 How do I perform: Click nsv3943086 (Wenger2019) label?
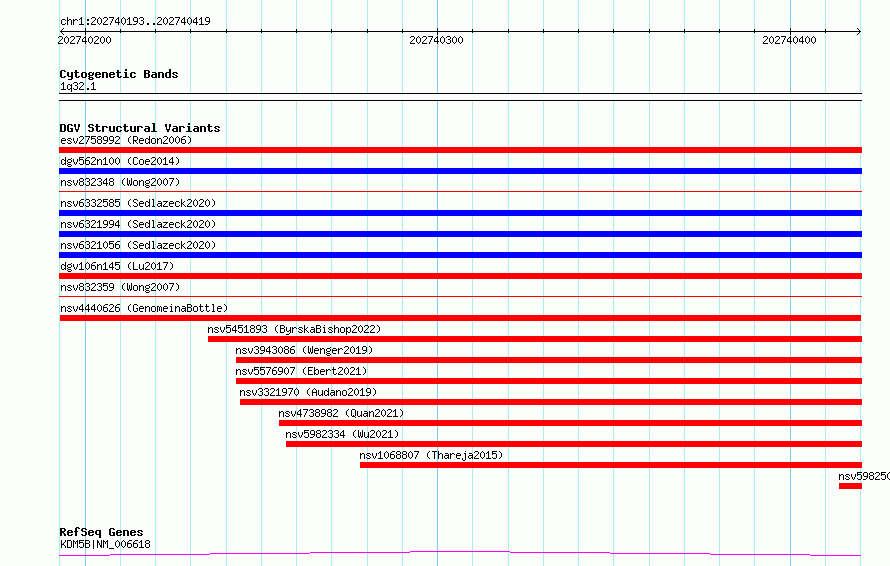click(x=304, y=350)
